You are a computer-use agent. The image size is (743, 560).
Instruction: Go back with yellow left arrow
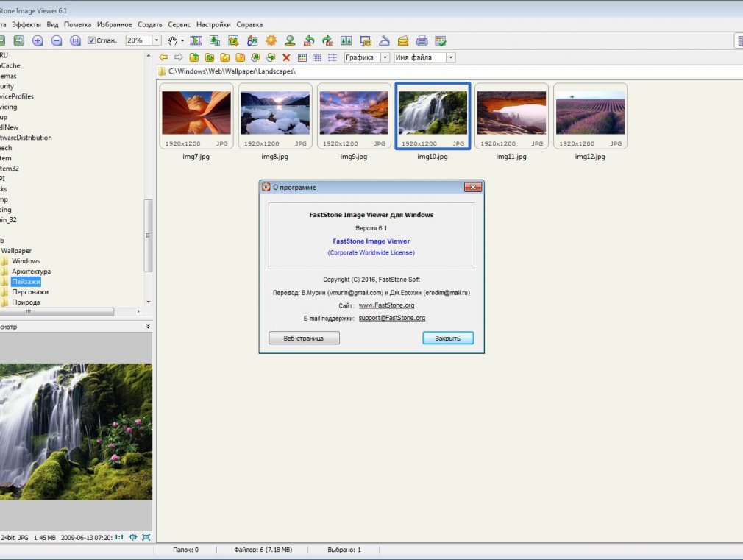click(x=163, y=57)
